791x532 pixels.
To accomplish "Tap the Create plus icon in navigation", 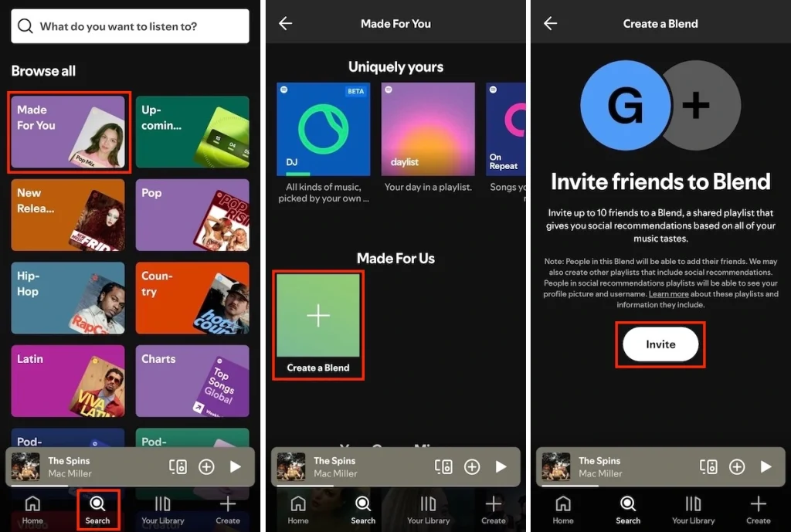I will pos(228,510).
